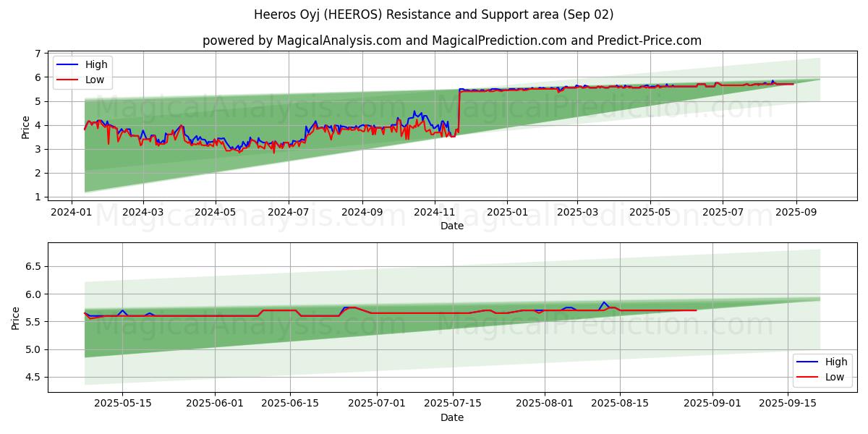Screen dimensions: 868x434
Task: Click the '2024-07' tick label
Action: tap(289, 211)
